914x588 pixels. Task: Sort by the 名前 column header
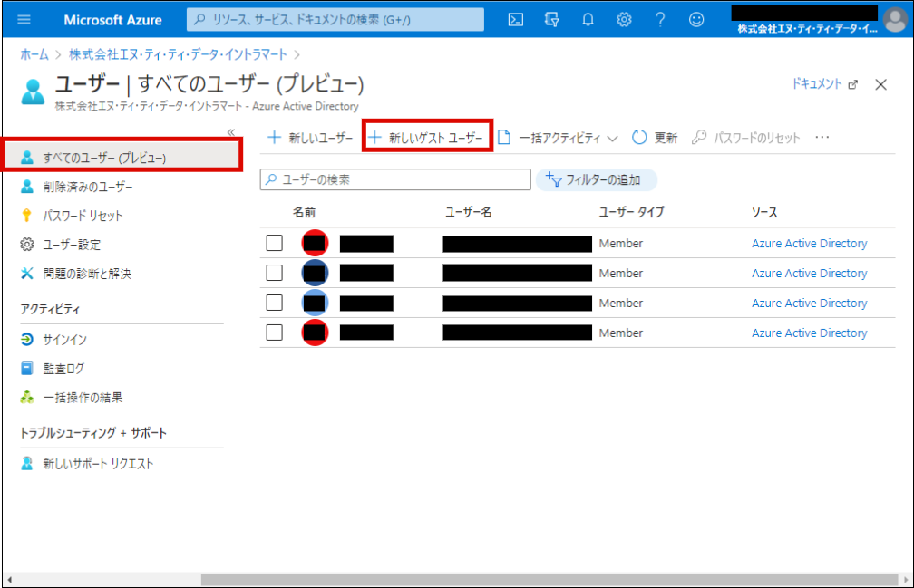[304, 213]
